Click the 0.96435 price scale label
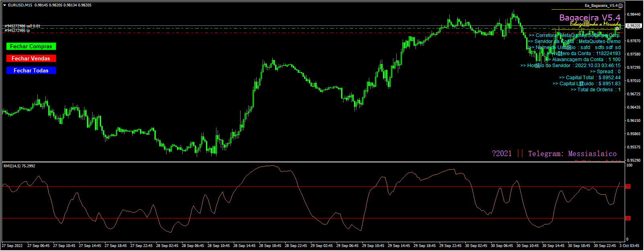Image resolution: width=644 pixels, height=251 pixels. [x=634, y=107]
